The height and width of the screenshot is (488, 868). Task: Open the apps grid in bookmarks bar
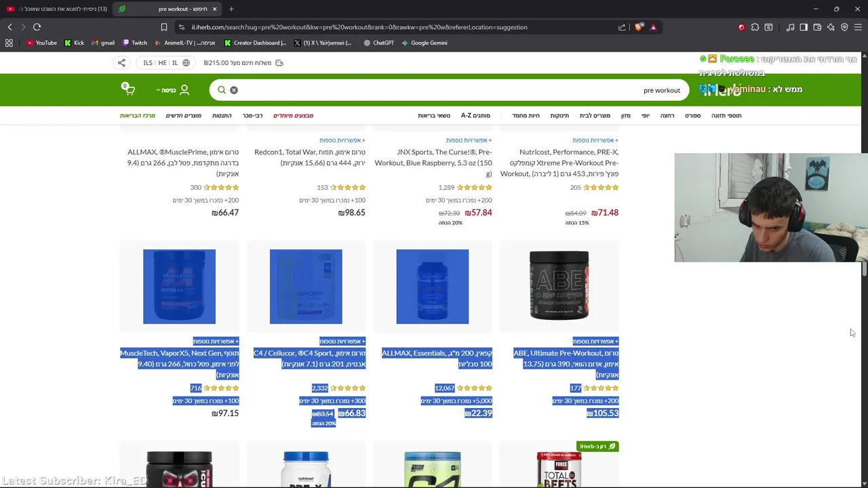(9, 43)
